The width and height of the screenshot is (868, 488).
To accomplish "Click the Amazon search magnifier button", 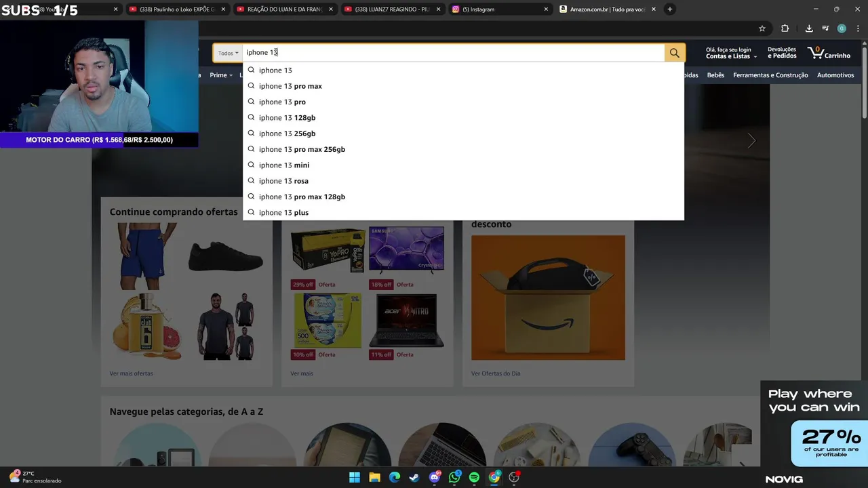I will coord(674,53).
